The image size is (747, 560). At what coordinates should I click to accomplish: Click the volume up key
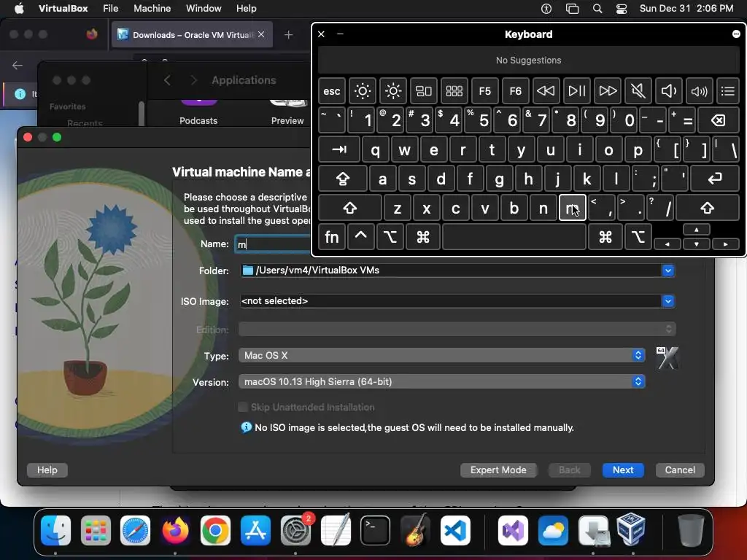[699, 91]
